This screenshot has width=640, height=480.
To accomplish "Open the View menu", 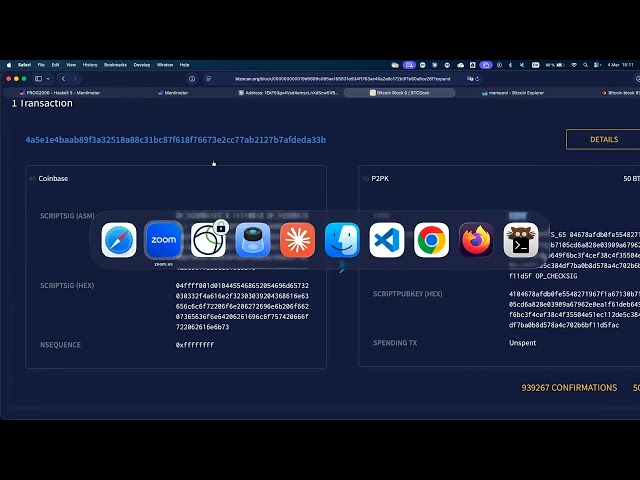I will tap(71, 65).
